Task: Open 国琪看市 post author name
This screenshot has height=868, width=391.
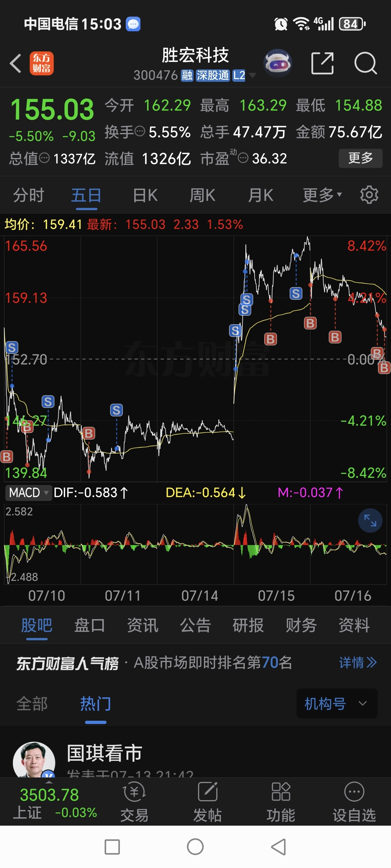Action: tap(105, 753)
